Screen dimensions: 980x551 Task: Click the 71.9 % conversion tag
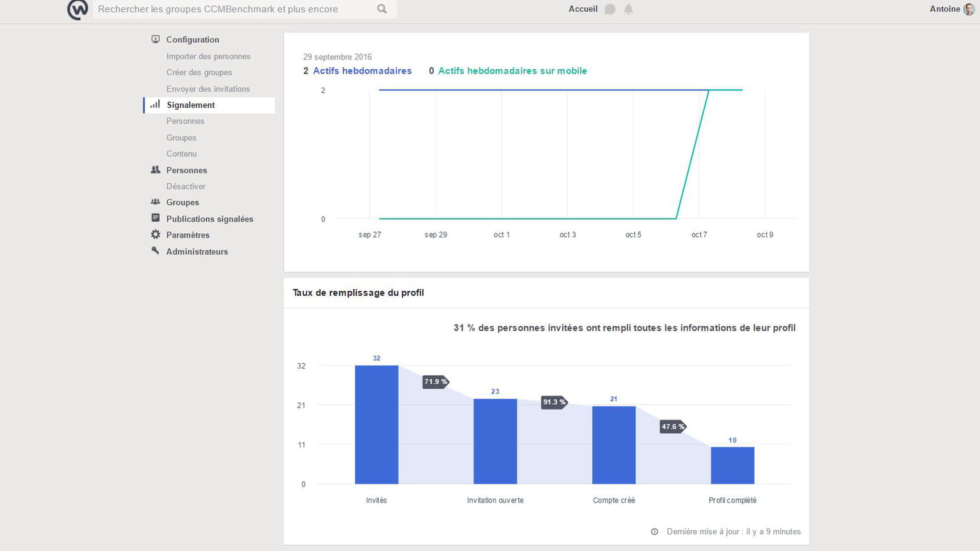(435, 381)
